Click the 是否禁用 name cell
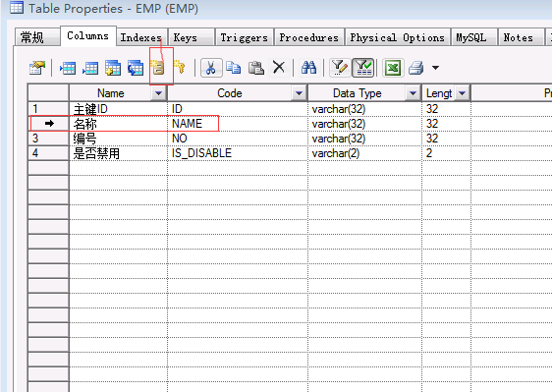This screenshot has height=392, width=552. tap(118, 153)
